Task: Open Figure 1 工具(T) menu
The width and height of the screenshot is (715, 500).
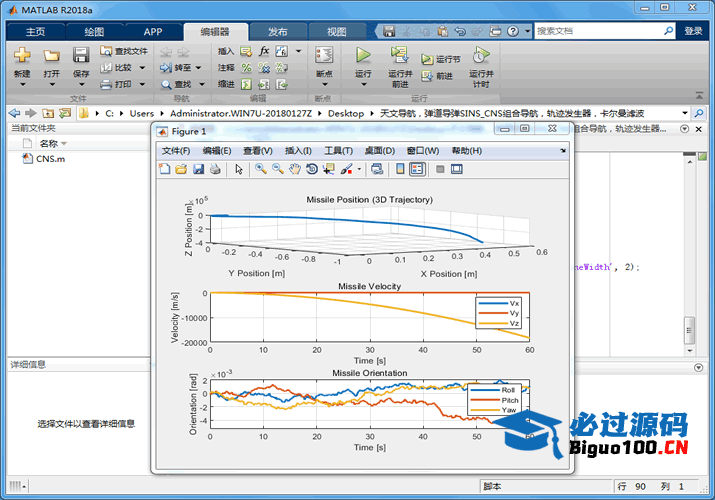Action: [x=338, y=151]
